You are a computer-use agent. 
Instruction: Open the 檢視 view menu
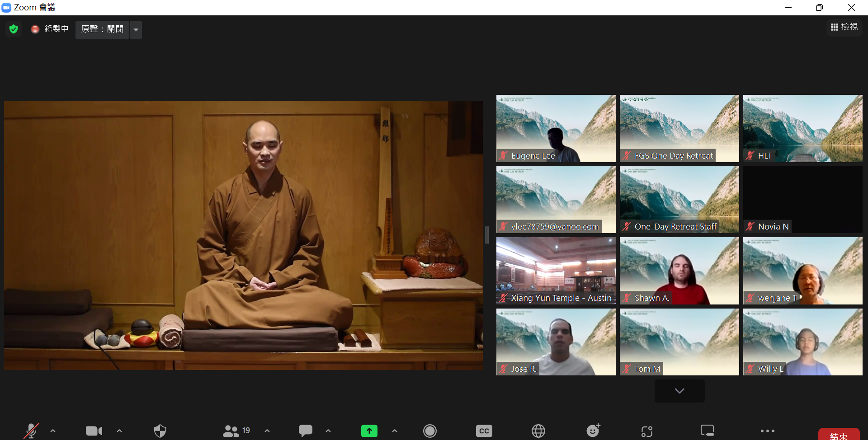pyautogui.click(x=844, y=28)
